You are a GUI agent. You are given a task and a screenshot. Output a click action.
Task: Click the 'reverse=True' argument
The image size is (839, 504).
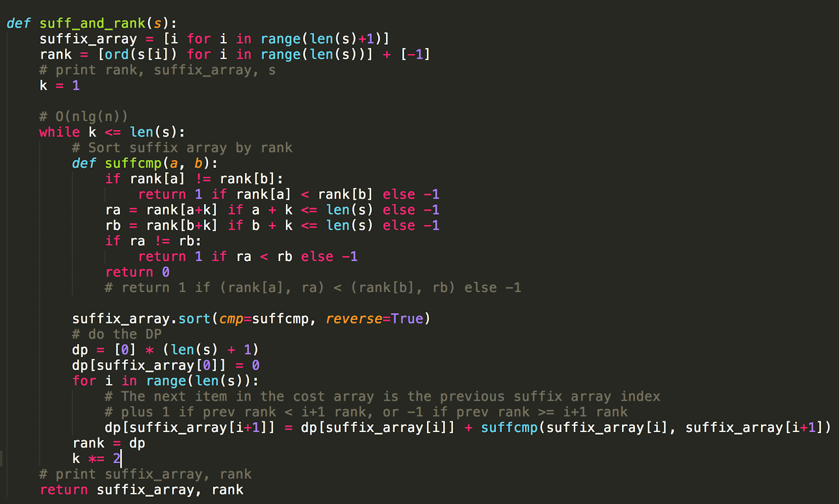374,319
